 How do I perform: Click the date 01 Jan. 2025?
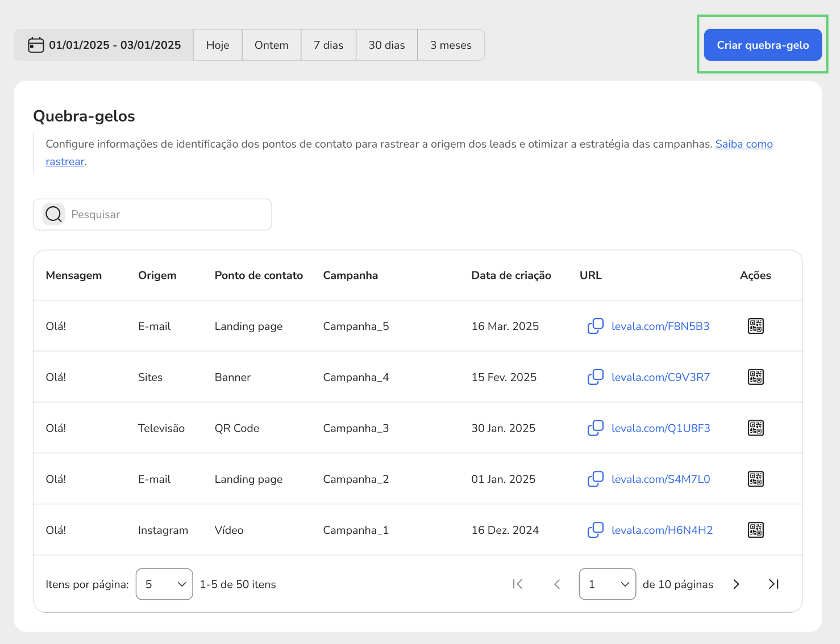tap(504, 479)
